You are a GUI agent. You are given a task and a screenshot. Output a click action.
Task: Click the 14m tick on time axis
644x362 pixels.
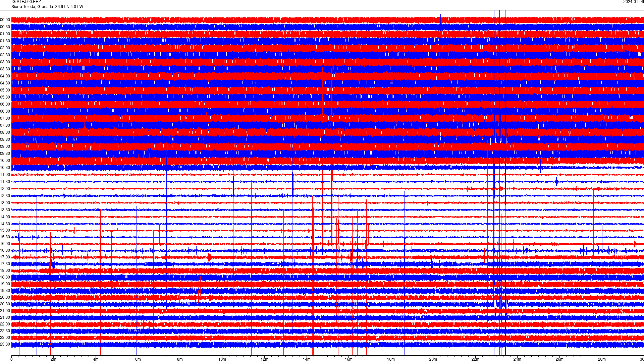[x=307, y=359]
